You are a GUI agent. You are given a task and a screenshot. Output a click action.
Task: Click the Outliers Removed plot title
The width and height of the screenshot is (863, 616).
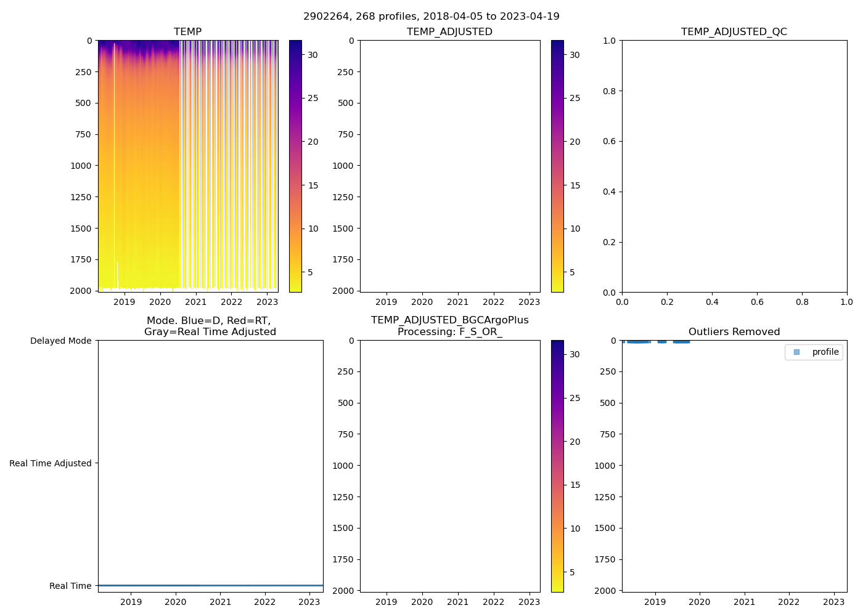coord(734,332)
